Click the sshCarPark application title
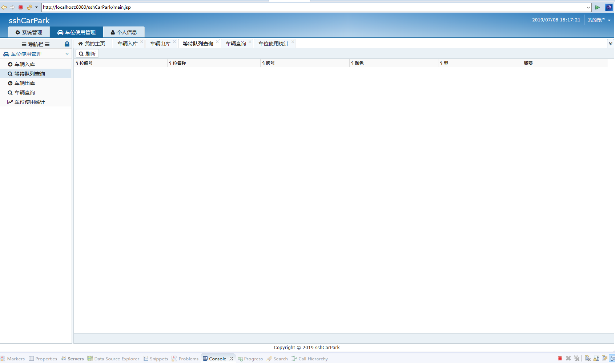This screenshot has width=615, height=364. click(x=29, y=21)
